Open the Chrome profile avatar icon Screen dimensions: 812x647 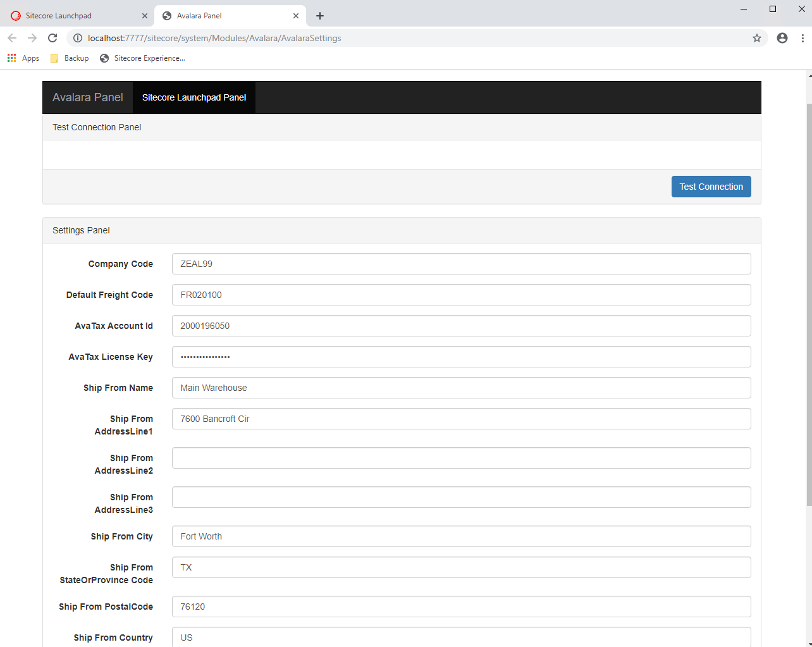pyautogui.click(x=782, y=38)
